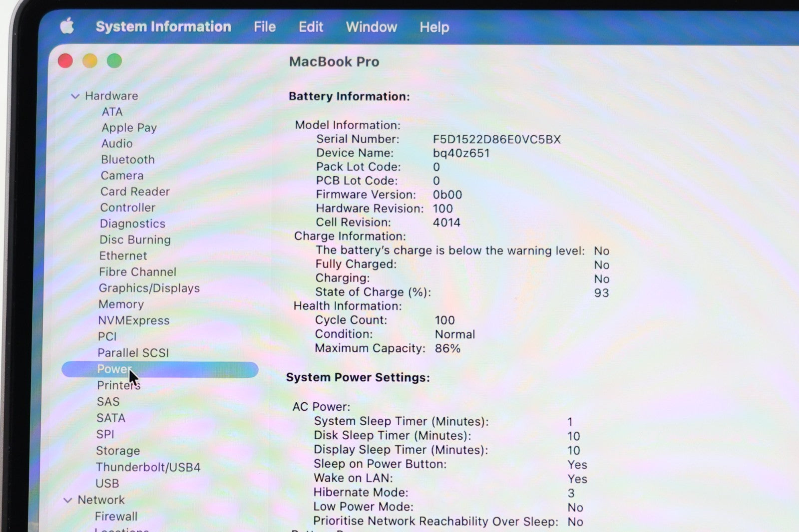Collapse the Hardware section chevron
Screen dimensions: 799x532
75,96
